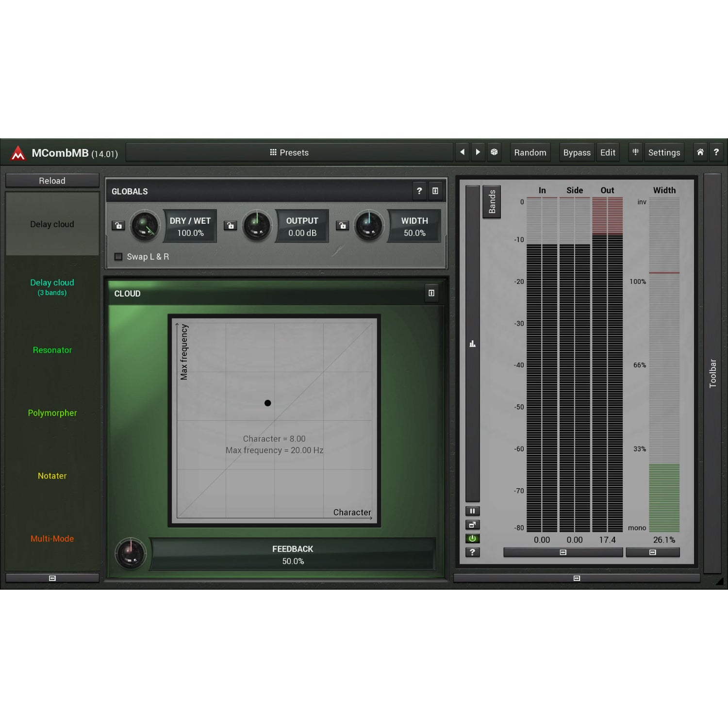Toggle the Dry/Wet lock icon
The height and width of the screenshot is (728, 728).
[x=118, y=226]
